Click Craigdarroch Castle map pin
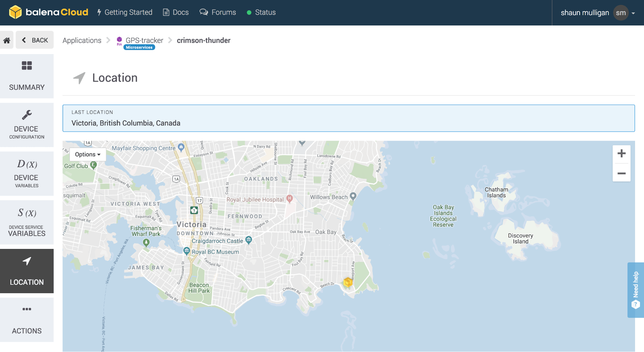The image size is (644, 352). (249, 240)
